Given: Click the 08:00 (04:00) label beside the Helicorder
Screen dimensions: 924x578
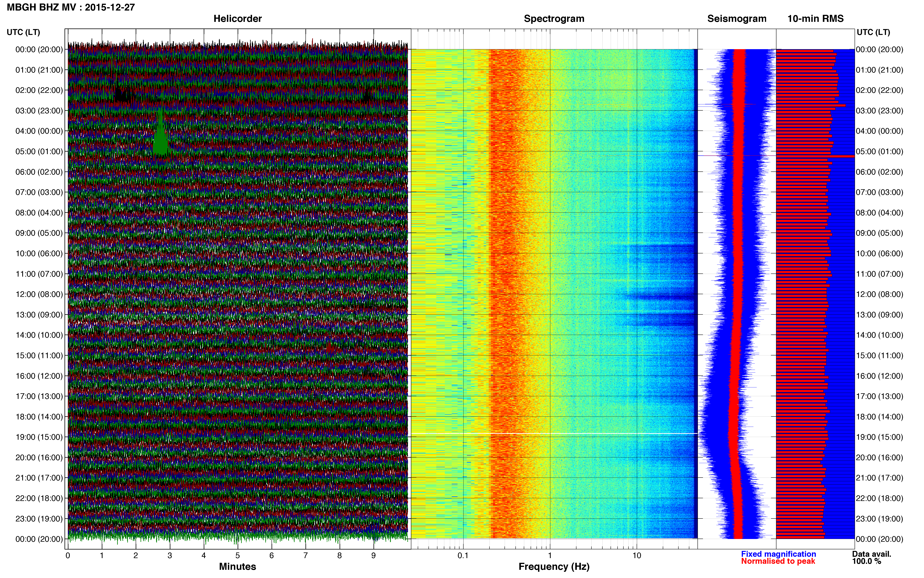Looking at the screenshot, I should point(39,213).
